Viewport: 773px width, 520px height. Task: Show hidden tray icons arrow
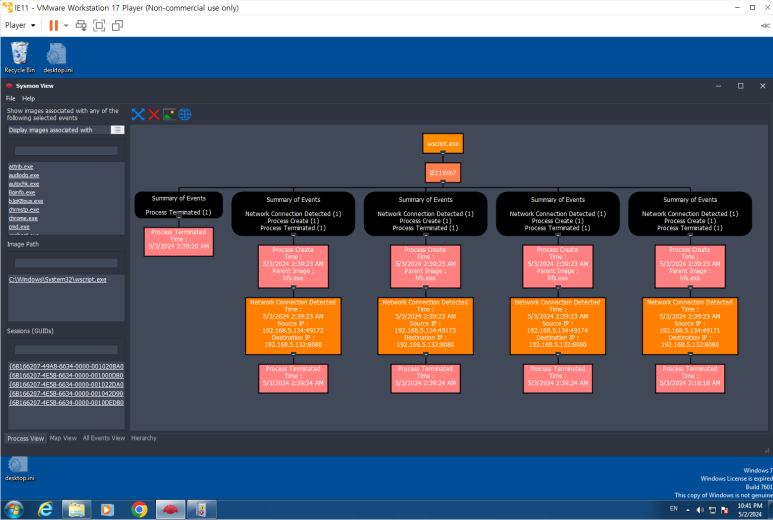point(688,510)
